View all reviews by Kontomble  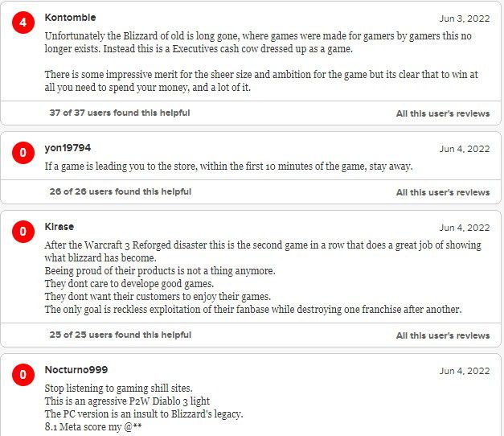443,113
